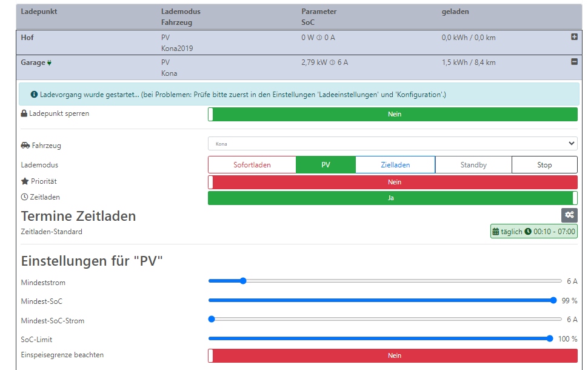Toggle Ladepunkt sperren switch showing Nein

point(393,114)
